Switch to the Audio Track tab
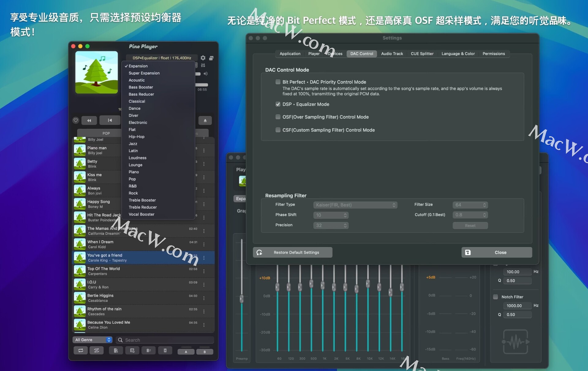This screenshot has height=371, width=588. pyautogui.click(x=392, y=54)
